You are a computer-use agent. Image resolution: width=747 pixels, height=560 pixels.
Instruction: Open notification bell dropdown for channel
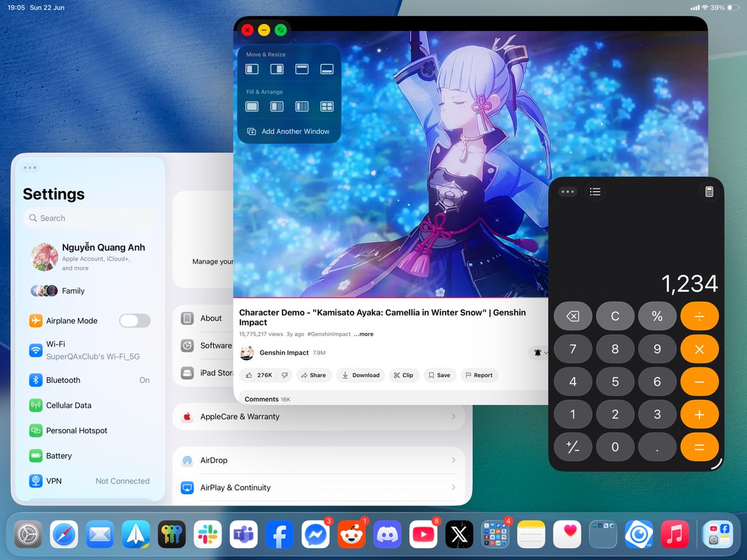(539, 353)
